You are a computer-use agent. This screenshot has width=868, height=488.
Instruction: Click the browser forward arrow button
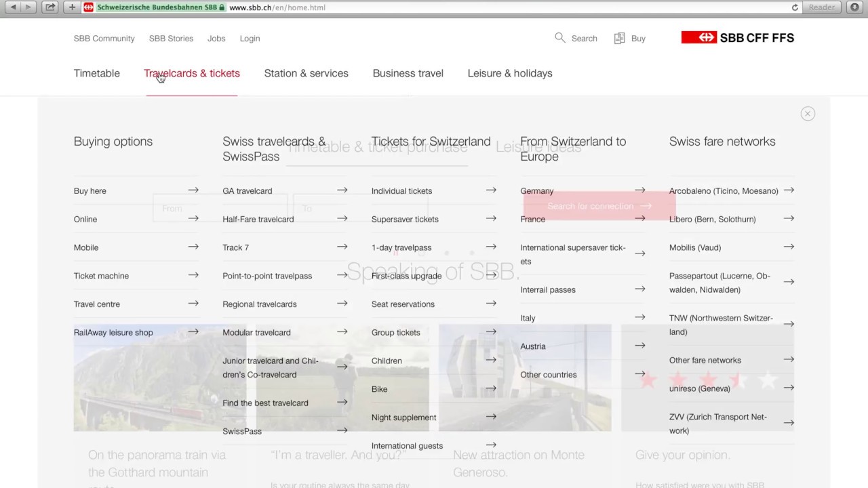tap(28, 7)
